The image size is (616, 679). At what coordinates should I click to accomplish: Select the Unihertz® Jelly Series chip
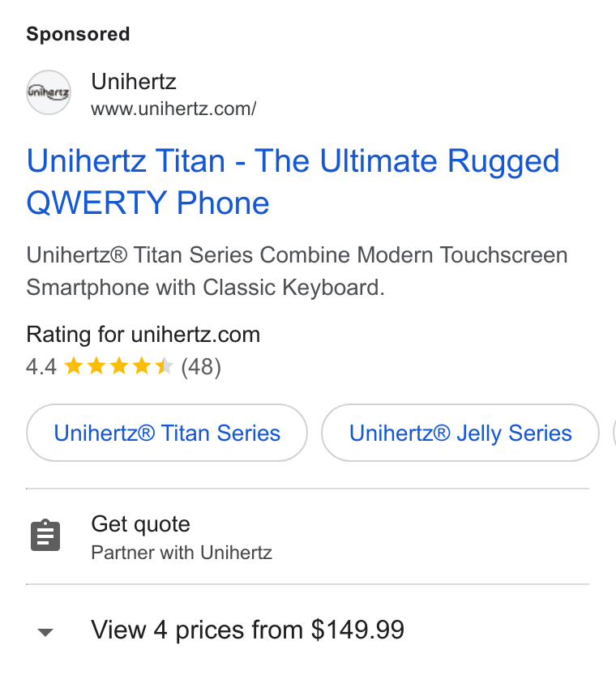point(460,433)
